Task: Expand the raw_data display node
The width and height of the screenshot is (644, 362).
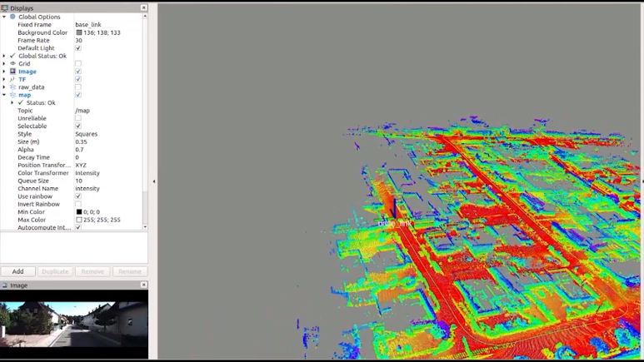Action: tap(4, 87)
